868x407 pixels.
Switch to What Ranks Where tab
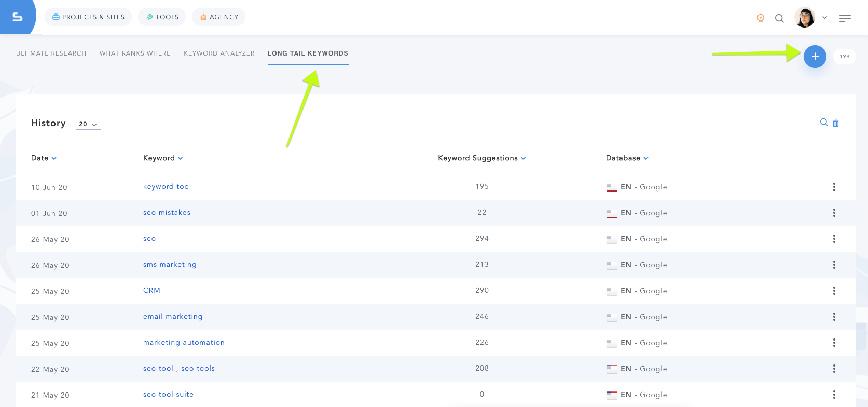coord(135,53)
